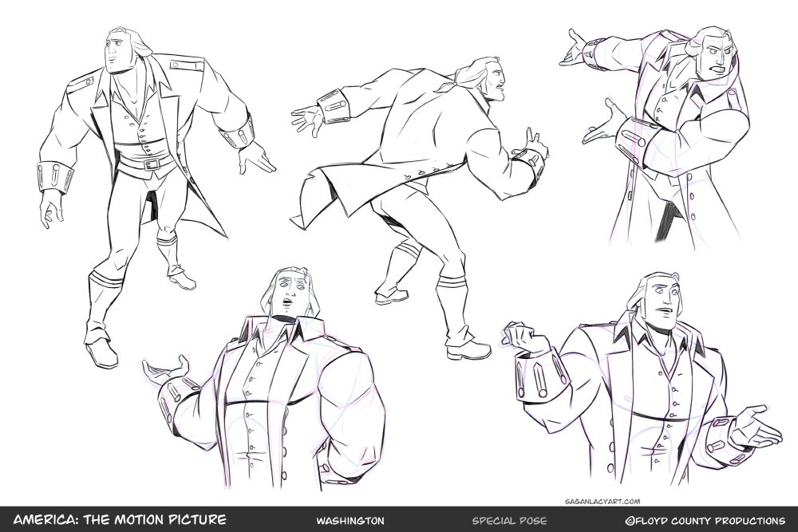
Task: Click the "Special Pose" label
Action: (x=509, y=521)
